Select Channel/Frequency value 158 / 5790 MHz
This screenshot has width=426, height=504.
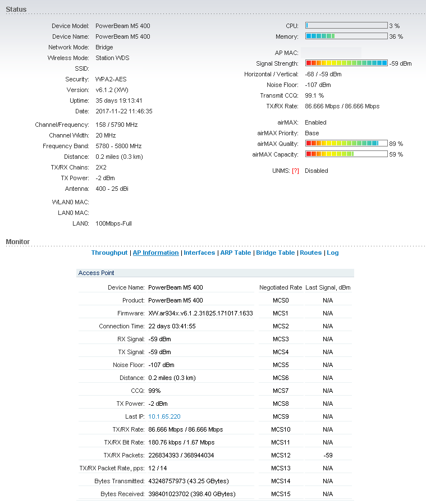point(116,125)
